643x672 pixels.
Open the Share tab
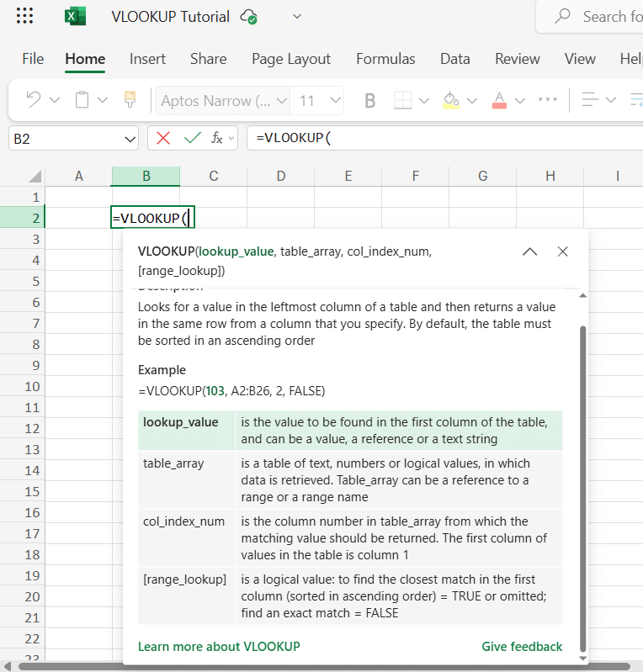209,59
